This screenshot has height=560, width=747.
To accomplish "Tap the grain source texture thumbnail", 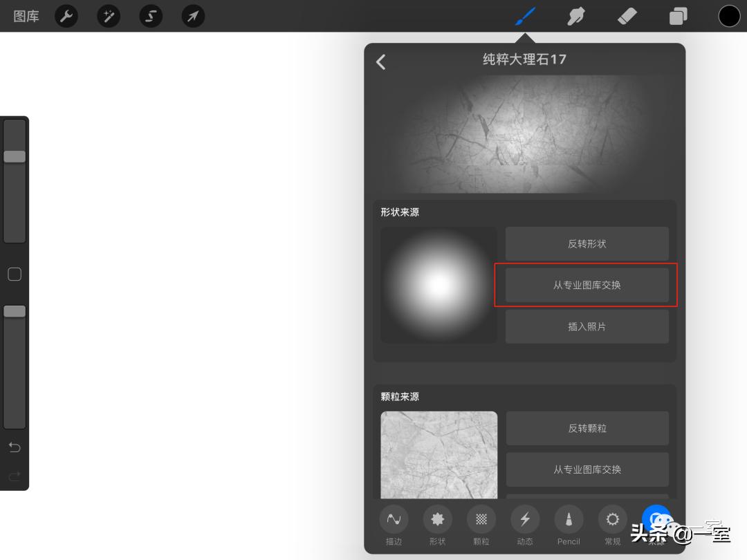I will (439, 455).
